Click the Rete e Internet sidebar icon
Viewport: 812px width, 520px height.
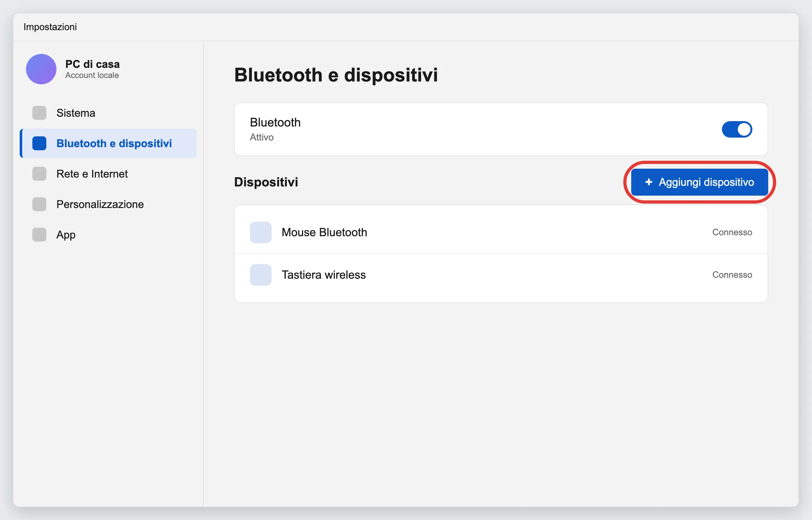(39, 173)
